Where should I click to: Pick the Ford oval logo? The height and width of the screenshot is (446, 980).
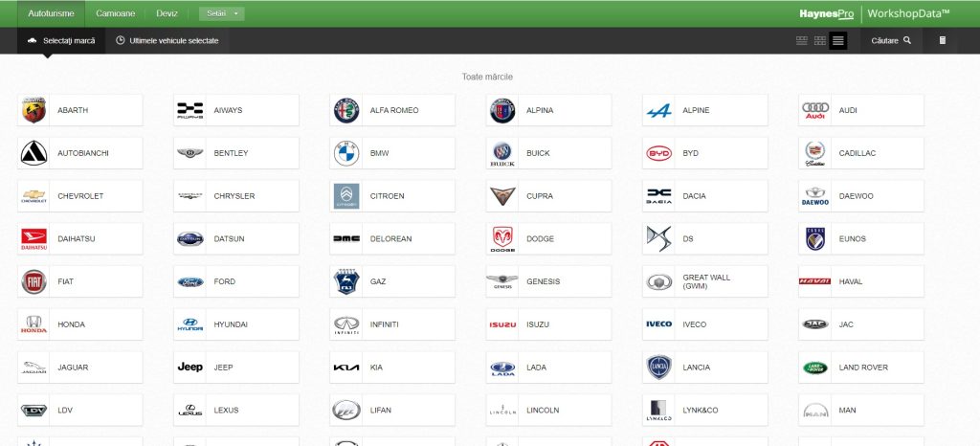pyautogui.click(x=189, y=281)
